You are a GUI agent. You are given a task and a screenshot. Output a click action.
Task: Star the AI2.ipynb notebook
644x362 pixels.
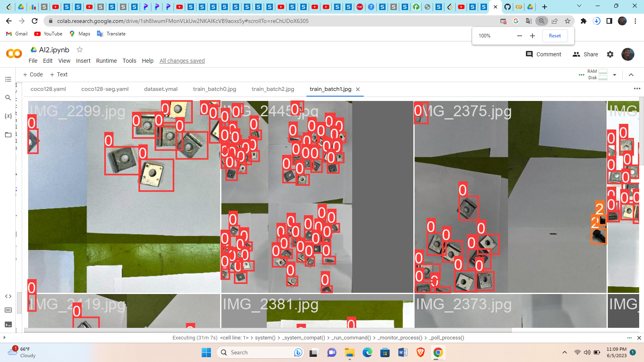point(79,49)
